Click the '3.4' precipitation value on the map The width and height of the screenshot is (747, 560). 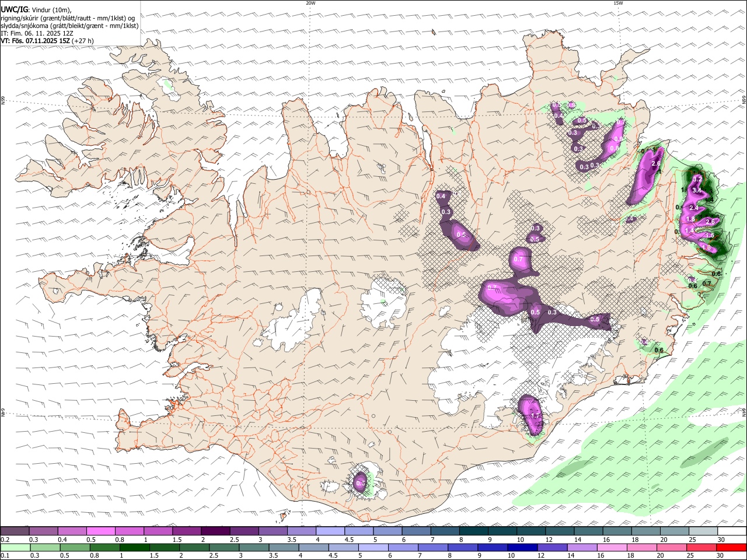point(697,190)
